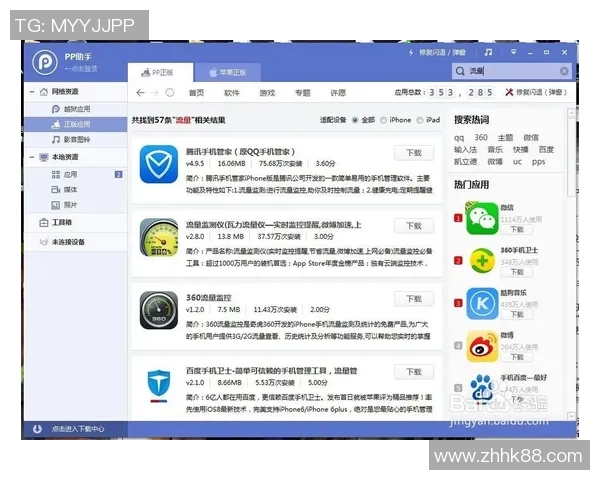
Task: Clear the search field with the X icon
Action: point(564,71)
